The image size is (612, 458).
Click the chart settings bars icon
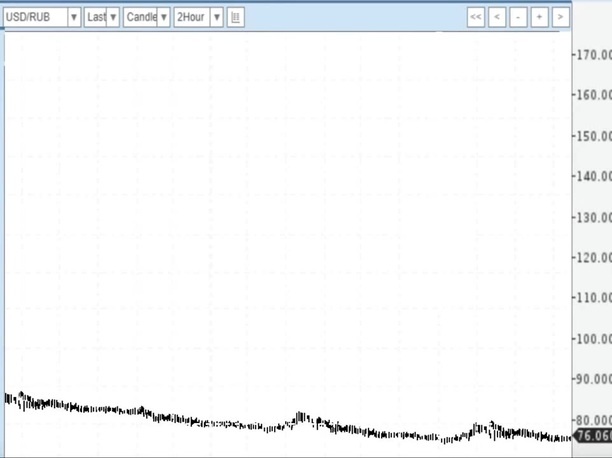click(236, 17)
